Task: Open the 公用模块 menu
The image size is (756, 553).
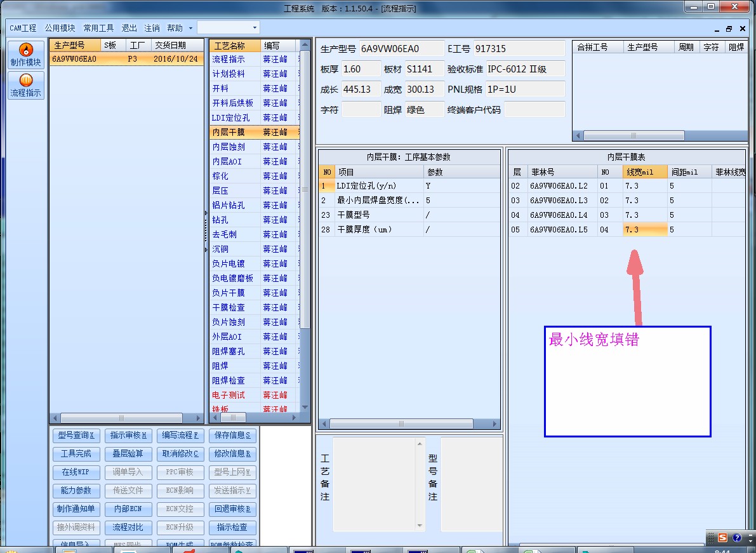Action: [60, 28]
